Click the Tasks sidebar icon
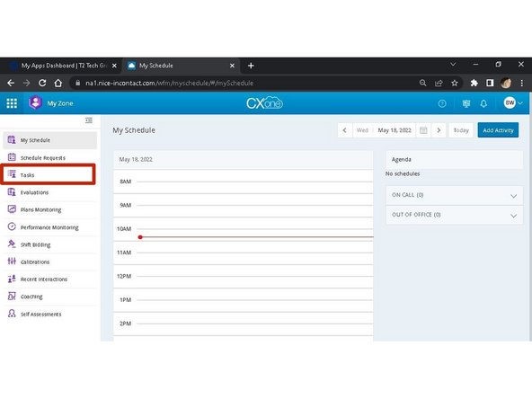532x399 pixels. (x=12, y=174)
